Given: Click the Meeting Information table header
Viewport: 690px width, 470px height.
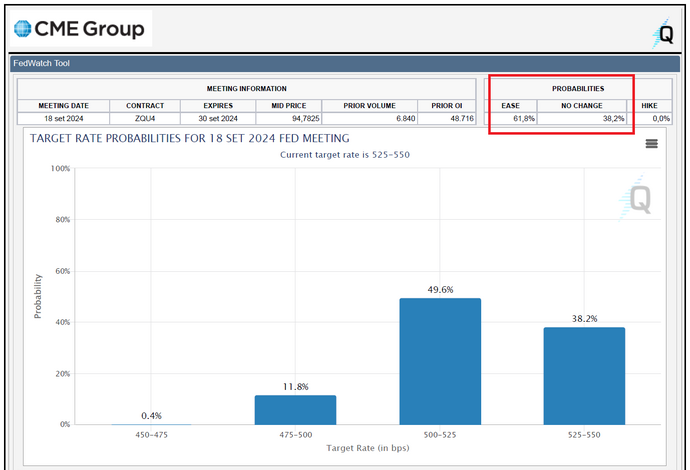Looking at the screenshot, I should 246,89.
